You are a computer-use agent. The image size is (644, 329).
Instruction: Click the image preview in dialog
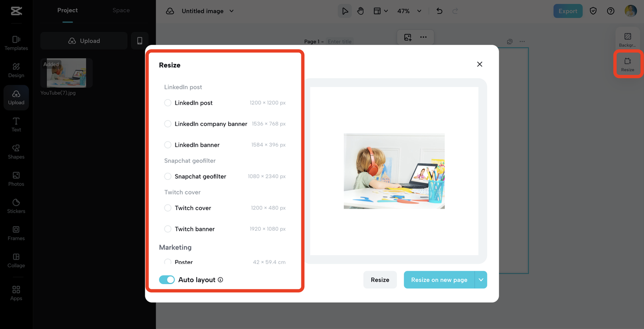(394, 171)
